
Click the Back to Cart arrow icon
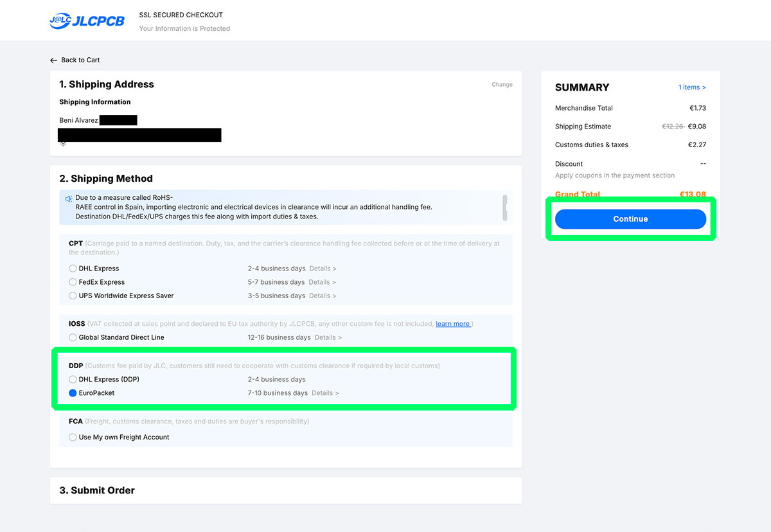(x=53, y=60)
